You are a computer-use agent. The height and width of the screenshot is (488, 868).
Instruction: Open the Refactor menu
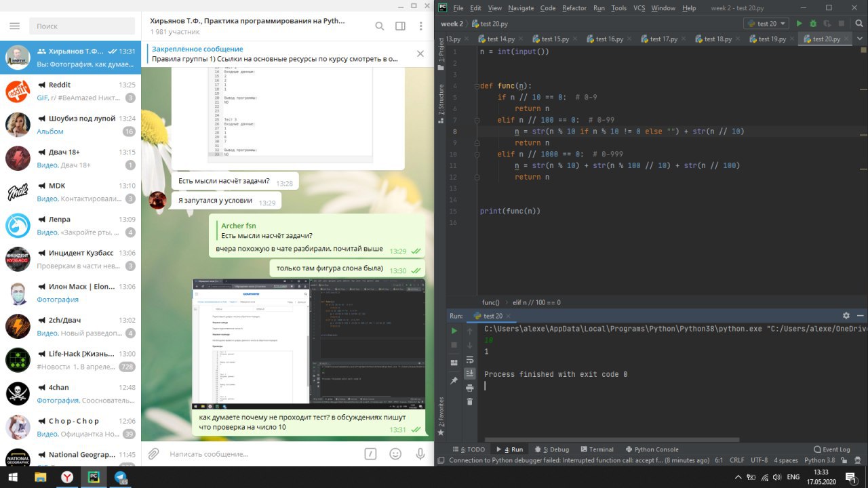(x=574, y=8)
